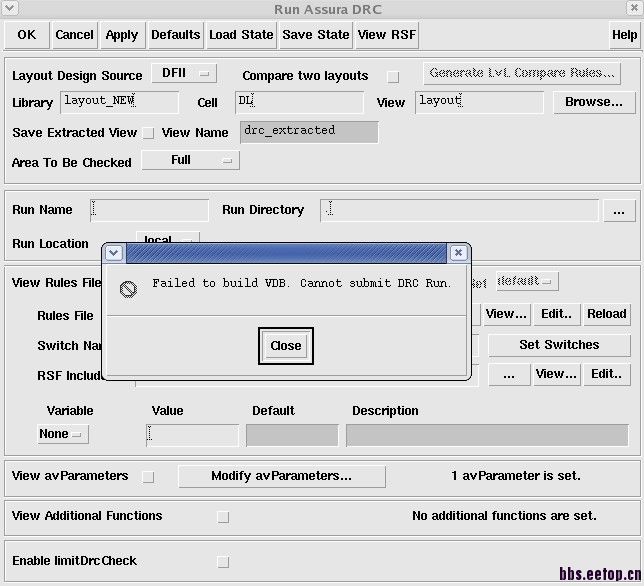Reload the Rules File
This screenshot has width=644, height=586.
pos(607,315)
